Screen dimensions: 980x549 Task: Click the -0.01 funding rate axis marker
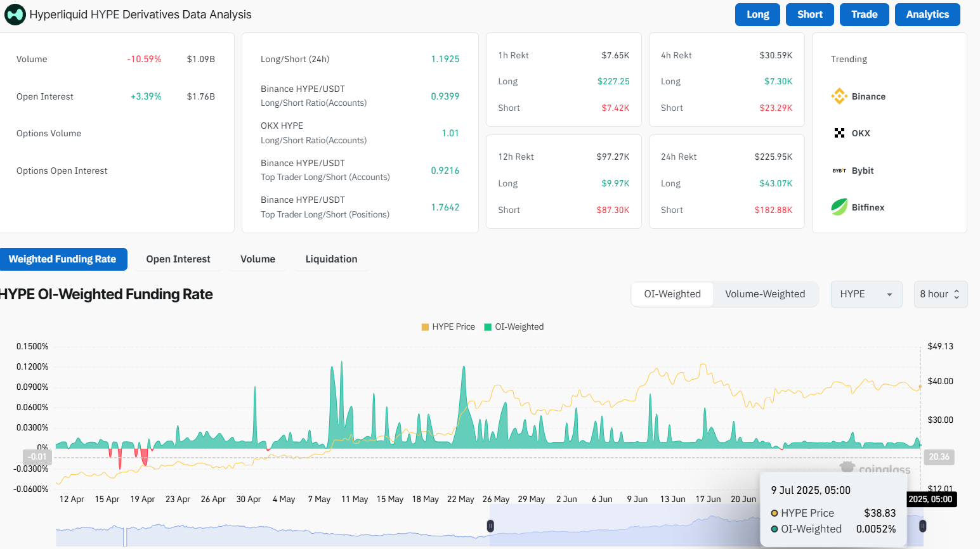coord(37,456)
